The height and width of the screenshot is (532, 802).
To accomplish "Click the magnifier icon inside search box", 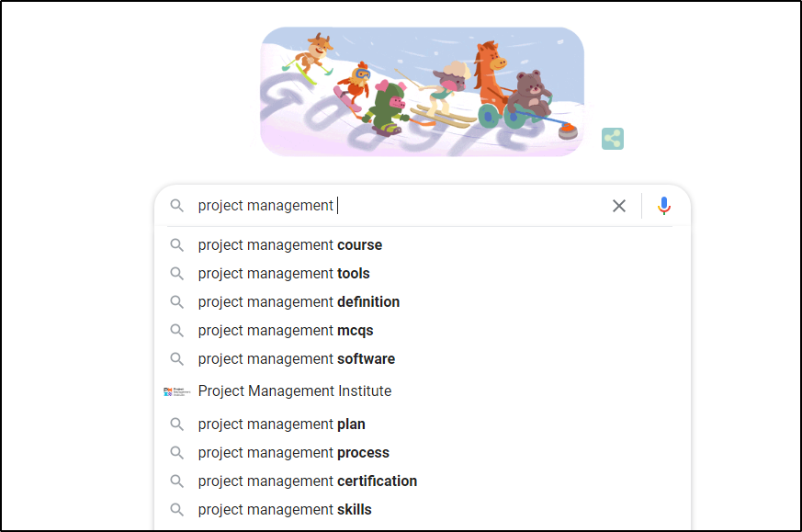I will [x=177, y=206].
